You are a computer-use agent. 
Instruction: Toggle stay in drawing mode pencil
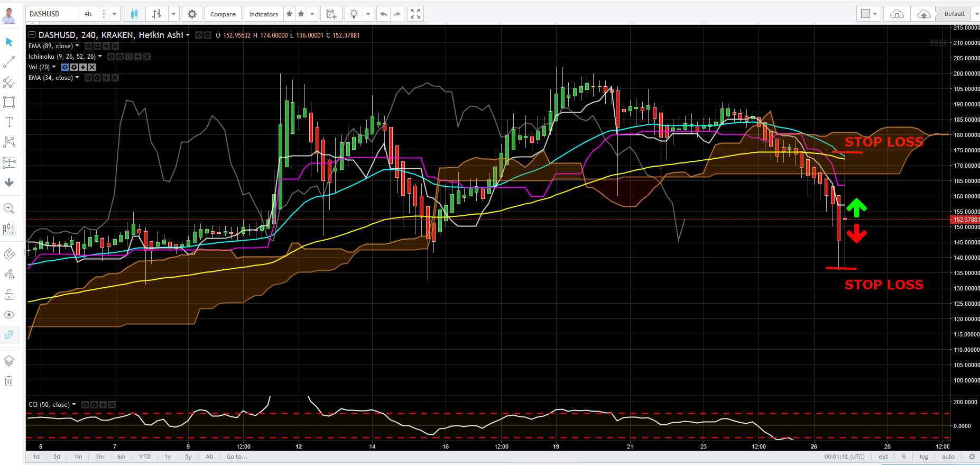click(9, 275)
